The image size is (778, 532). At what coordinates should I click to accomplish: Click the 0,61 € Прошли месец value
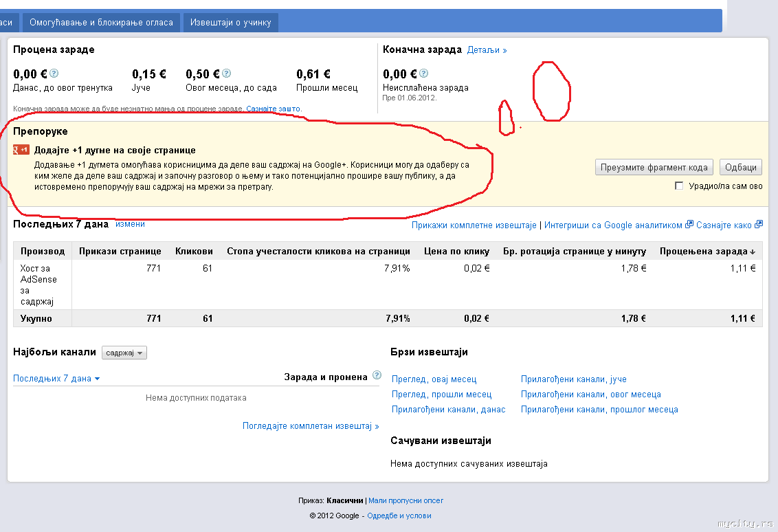click(313, 74)
